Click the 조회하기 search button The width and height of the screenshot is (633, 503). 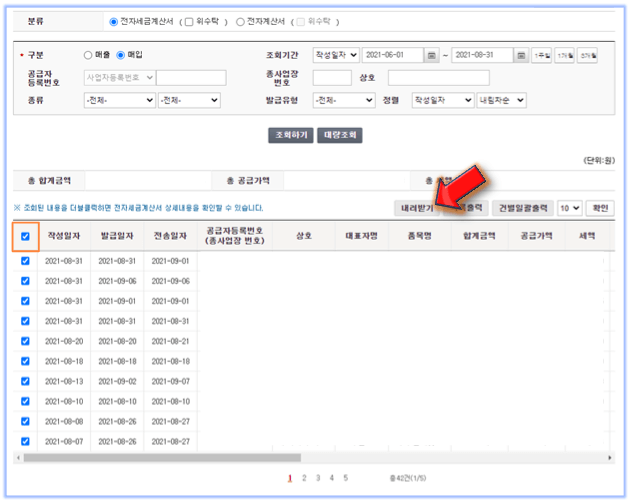pyautogui.click(x=291, y=135)
